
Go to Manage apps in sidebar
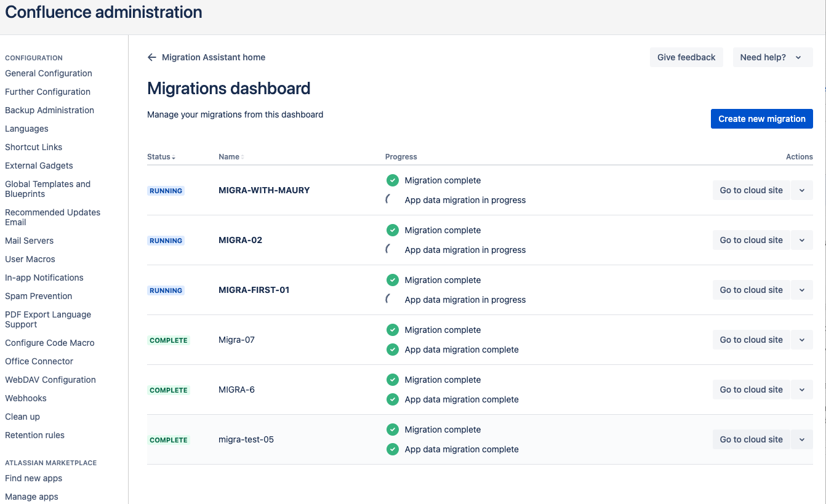click(x=31, y=497)
